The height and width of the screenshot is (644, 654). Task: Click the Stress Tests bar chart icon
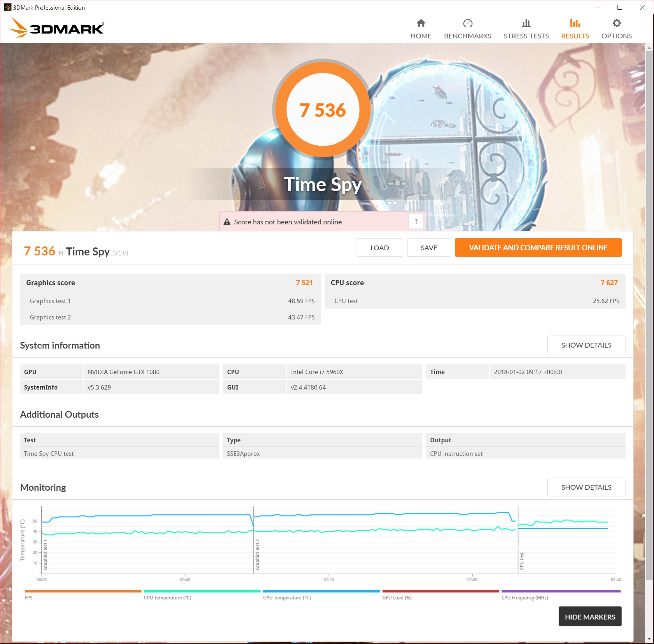pyautogui.click(x=526, y=23)
